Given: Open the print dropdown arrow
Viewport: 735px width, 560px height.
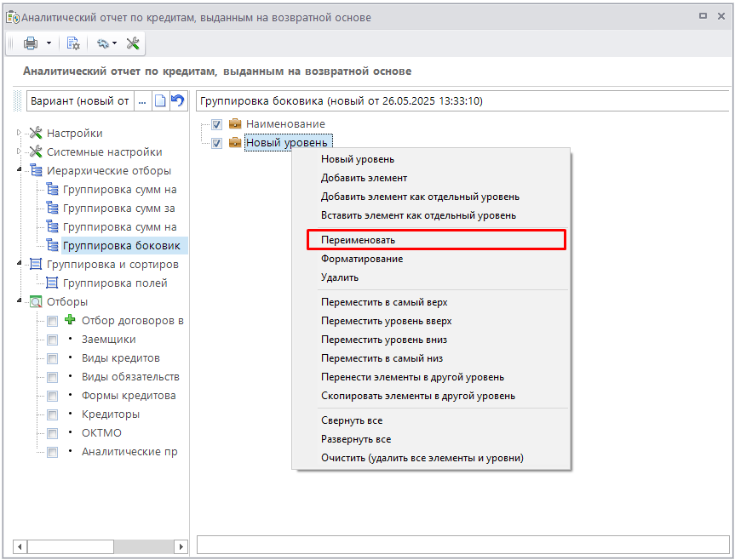Looking at the screenshot, I should [49, 43].
